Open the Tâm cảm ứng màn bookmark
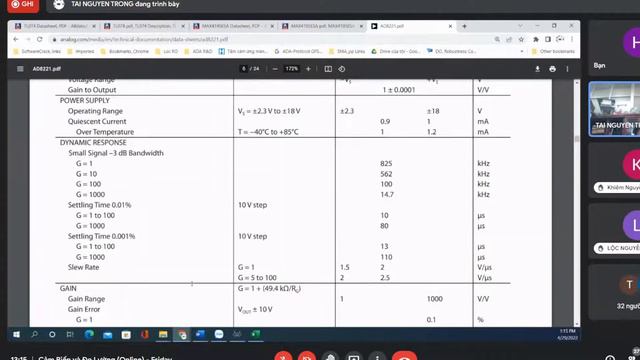 click(x=243, y=51)
